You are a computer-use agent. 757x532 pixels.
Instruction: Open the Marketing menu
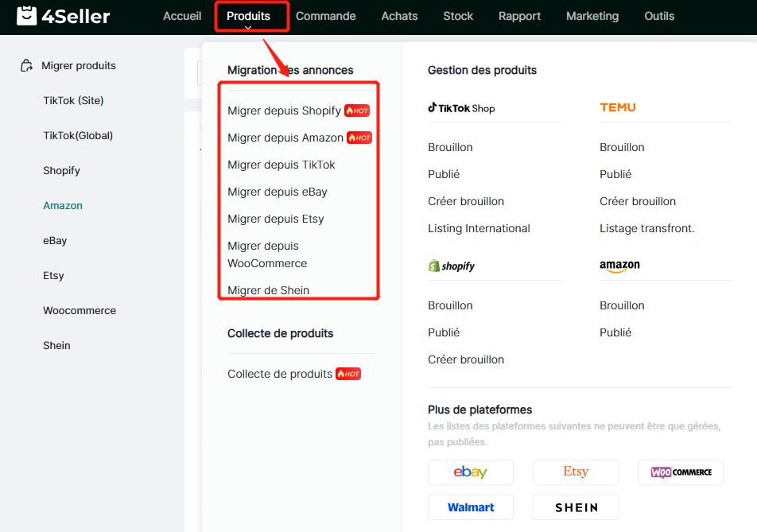pos(592,16)
